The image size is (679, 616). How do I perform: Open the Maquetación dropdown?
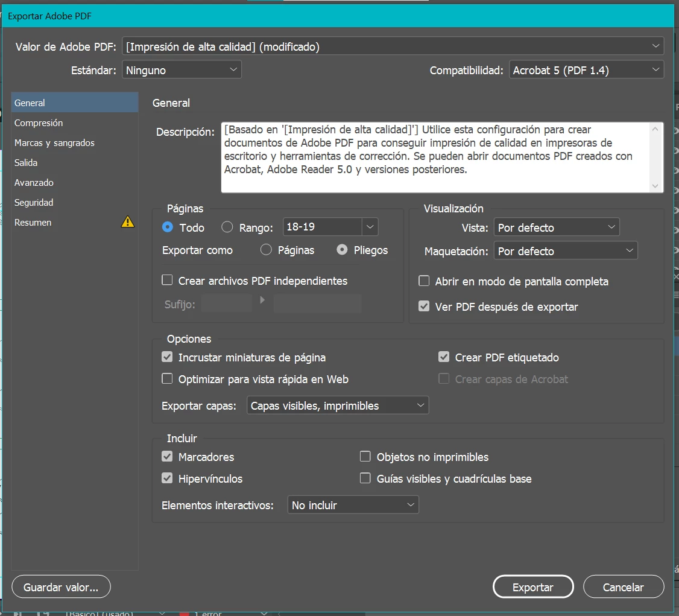pos(566,250)
